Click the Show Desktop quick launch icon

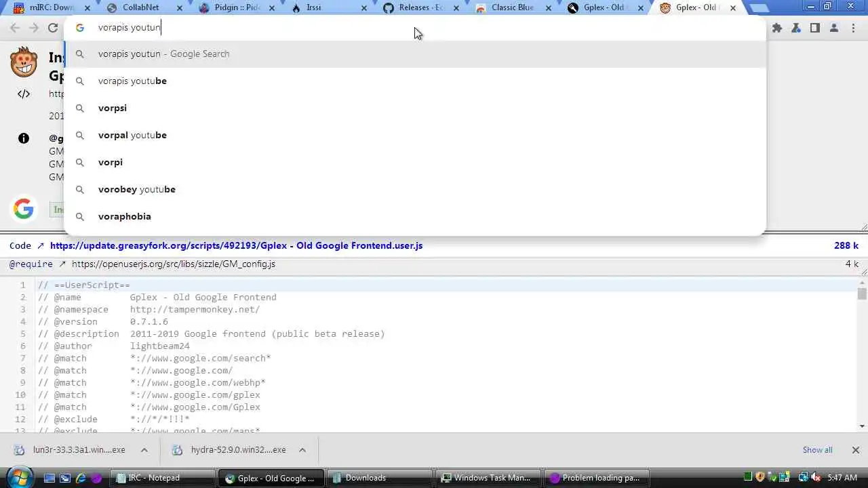pyautogui.click(x=49, y=478)
